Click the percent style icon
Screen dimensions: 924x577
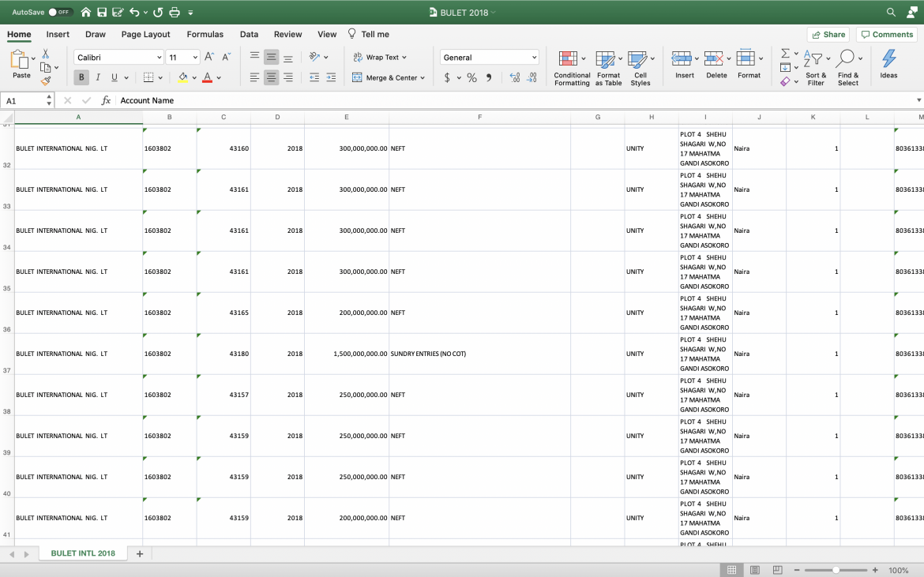[x=471, y=77]
